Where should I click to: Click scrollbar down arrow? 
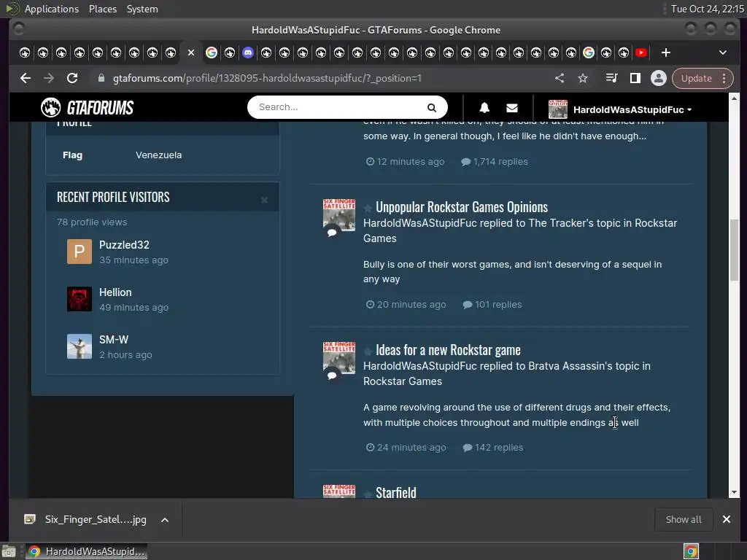point(734,492)
